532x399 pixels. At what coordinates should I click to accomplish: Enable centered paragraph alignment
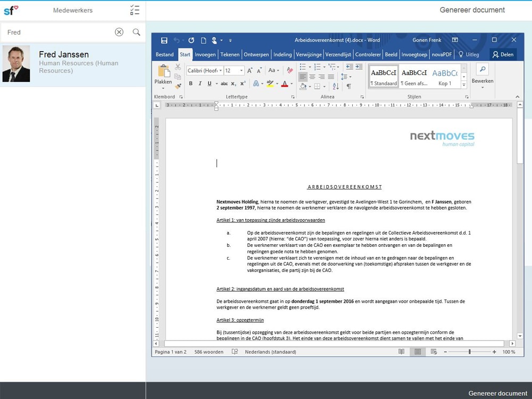click(312, 76)
